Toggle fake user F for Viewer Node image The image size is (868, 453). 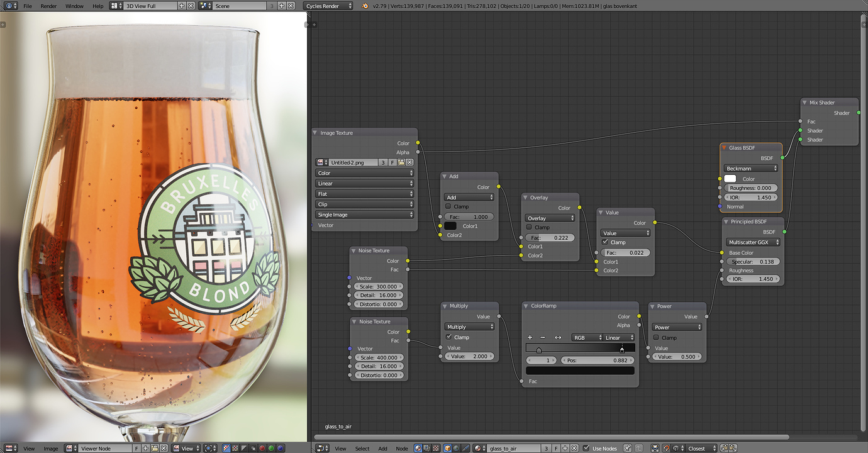click(136, 448)
